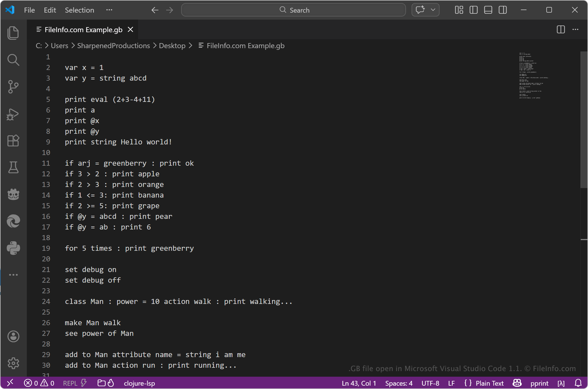Screen dimensions: 588x389
Task: Click the top Search command box
Action: pos(294,10)
